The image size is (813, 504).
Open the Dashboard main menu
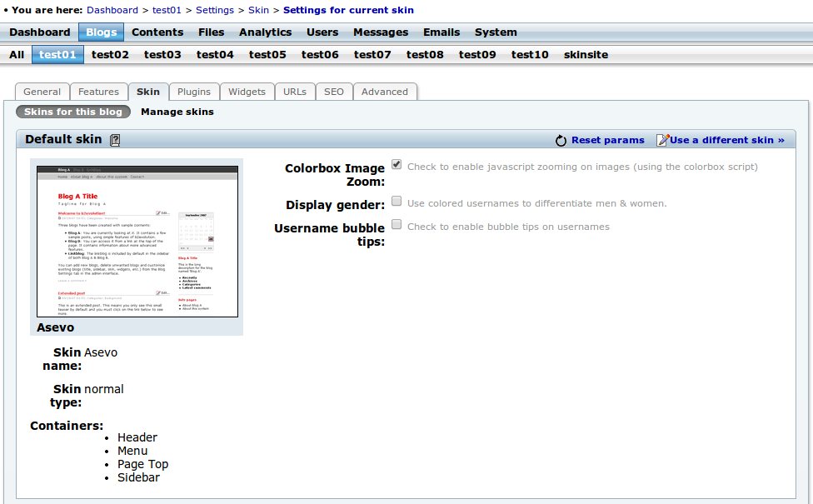(x=40, y=32)
